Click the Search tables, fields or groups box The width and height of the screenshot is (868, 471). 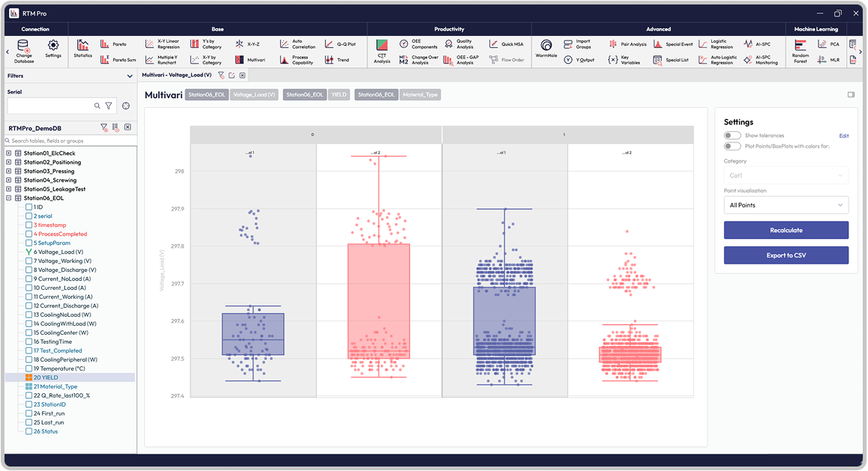point(71,141)
